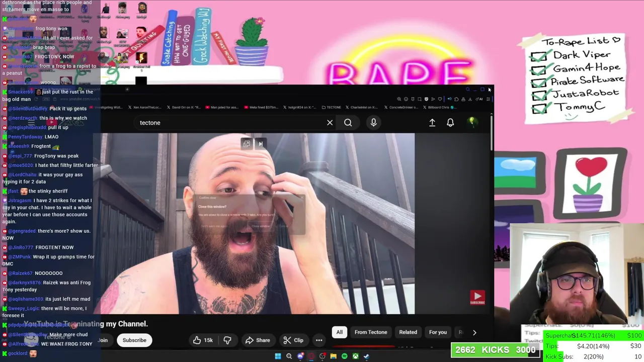Click the Superchats goal progress bar
This screenshot has height=362, width=644.
click(x=594, y=335)
